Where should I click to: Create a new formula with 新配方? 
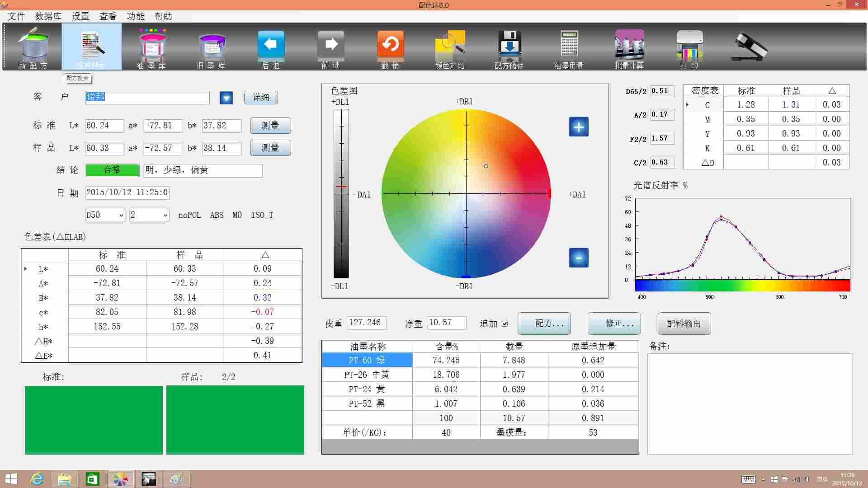pos(32,47)
